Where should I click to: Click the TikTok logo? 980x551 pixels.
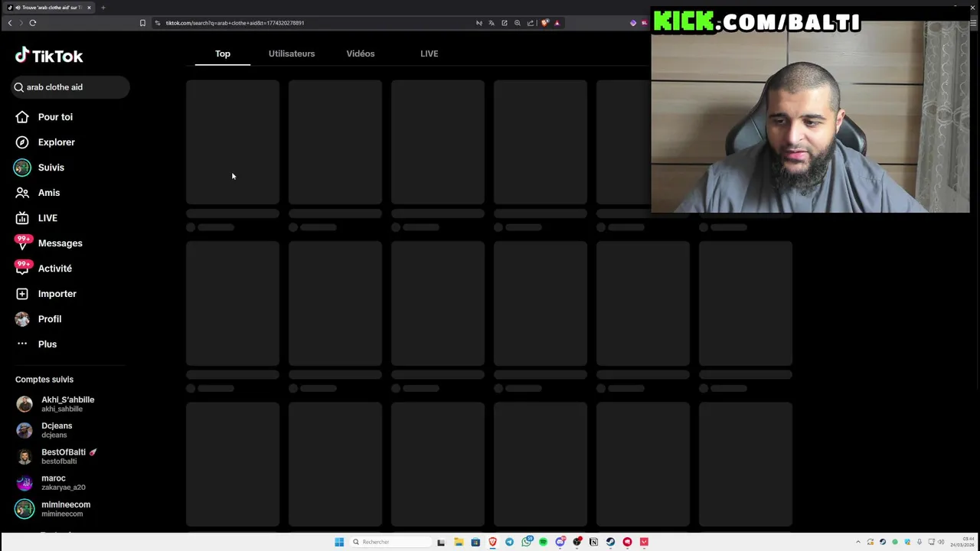coord(49,55)
